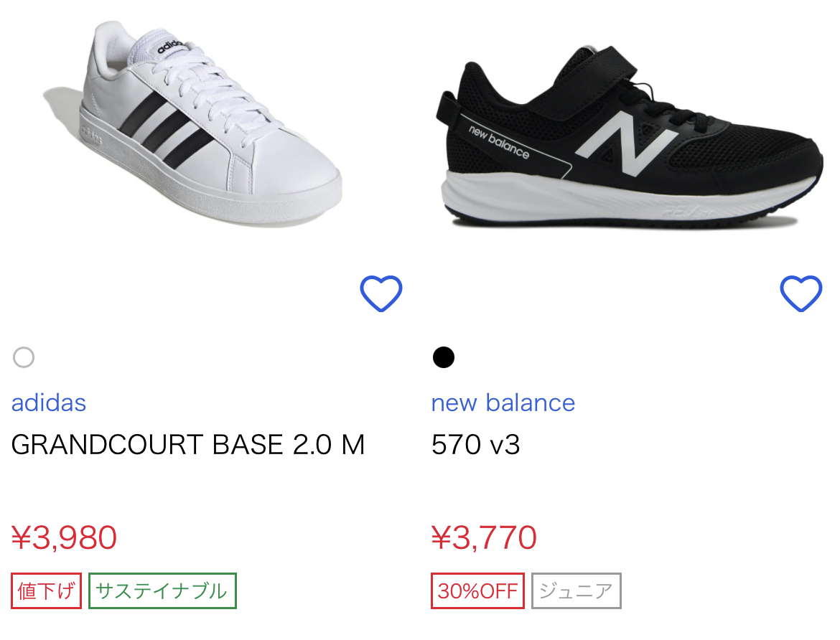
Task: Select the black color swatch for 570 v3
Action: [444, 357]
